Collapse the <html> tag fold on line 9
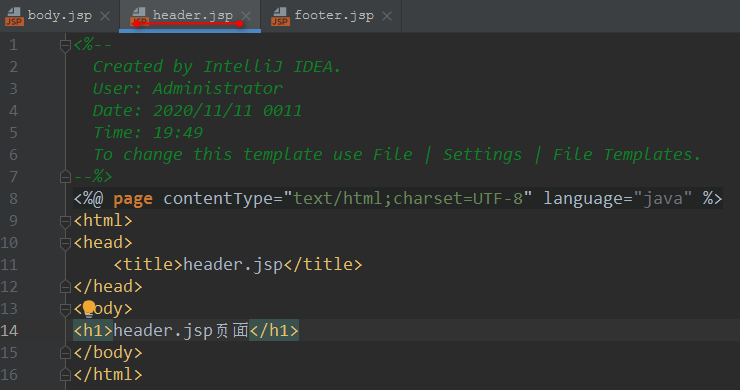 [66, 221]
